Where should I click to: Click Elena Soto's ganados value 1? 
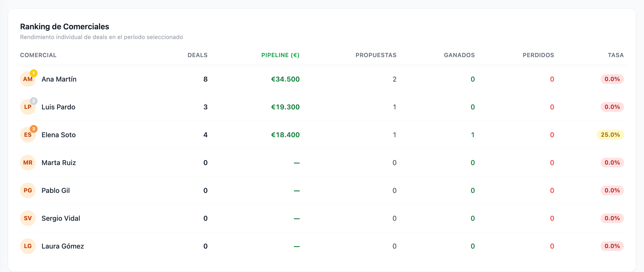point(473,135)
